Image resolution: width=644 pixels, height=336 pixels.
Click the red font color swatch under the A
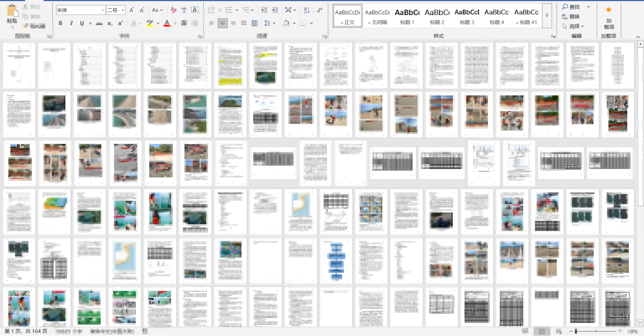167,24
